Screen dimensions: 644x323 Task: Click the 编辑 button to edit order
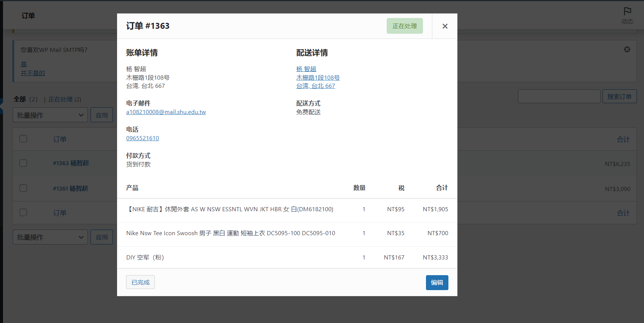pos(437,283)
